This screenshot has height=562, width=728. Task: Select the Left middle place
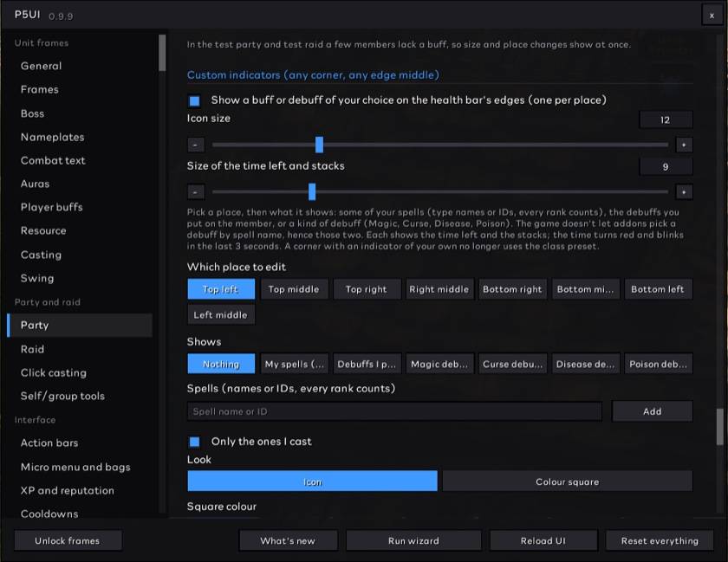pyautogui.click(x=221, y=314)
